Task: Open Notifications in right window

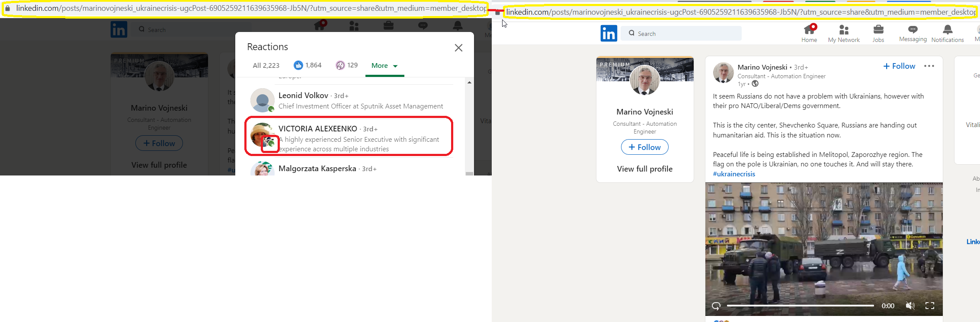Action: 948,34
